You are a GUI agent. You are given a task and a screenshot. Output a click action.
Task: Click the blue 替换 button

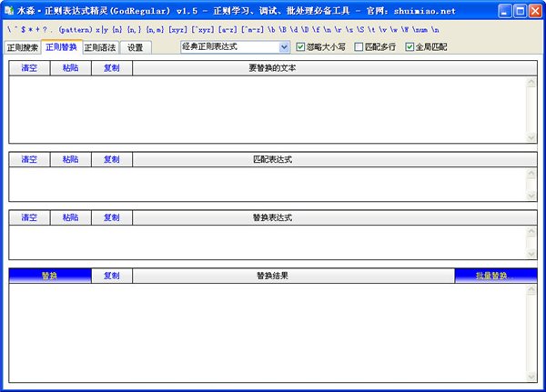[50, 276]
